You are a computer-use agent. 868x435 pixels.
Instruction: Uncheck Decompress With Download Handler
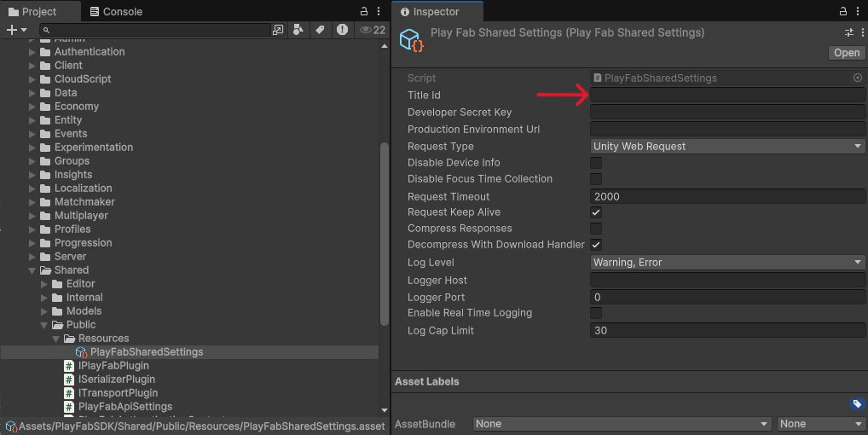coord(596,245)
